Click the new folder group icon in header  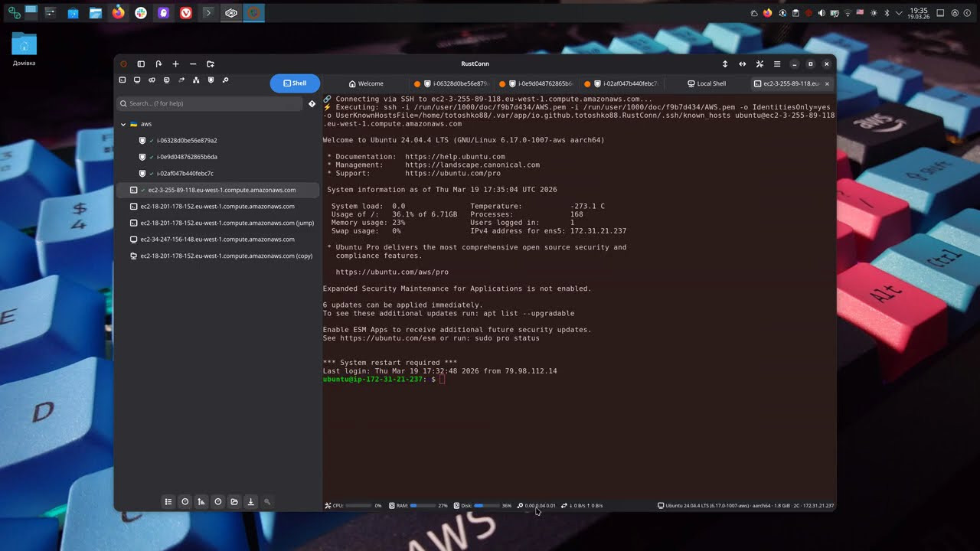(x=211, y=64)
